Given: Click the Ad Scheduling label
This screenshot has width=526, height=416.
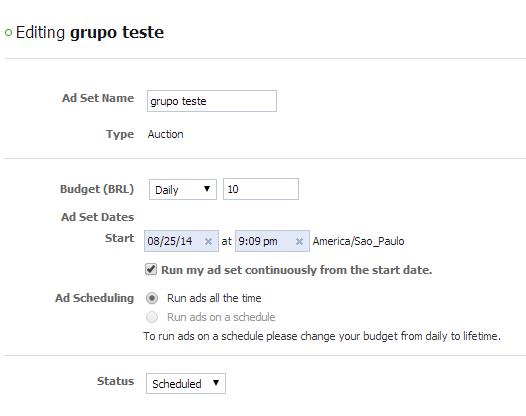Looking at the screenshot, I should pyautogui.click(x=95, y=298).
